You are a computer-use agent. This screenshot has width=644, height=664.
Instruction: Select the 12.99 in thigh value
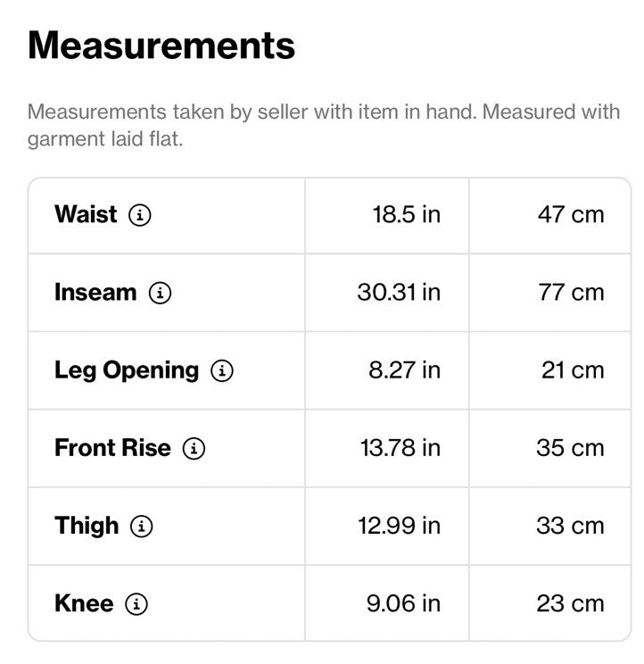(400, 526)
